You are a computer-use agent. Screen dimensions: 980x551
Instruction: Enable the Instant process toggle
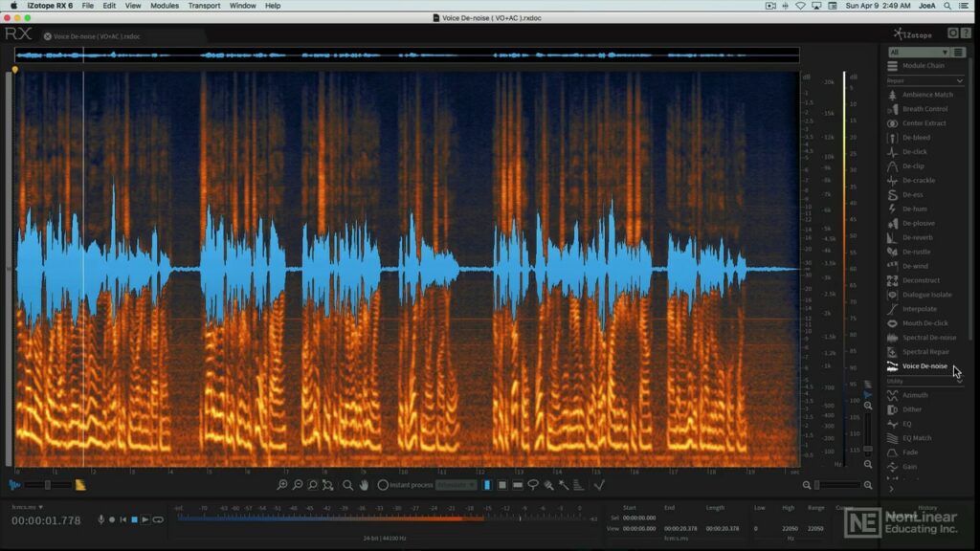[x=383, y=485]
